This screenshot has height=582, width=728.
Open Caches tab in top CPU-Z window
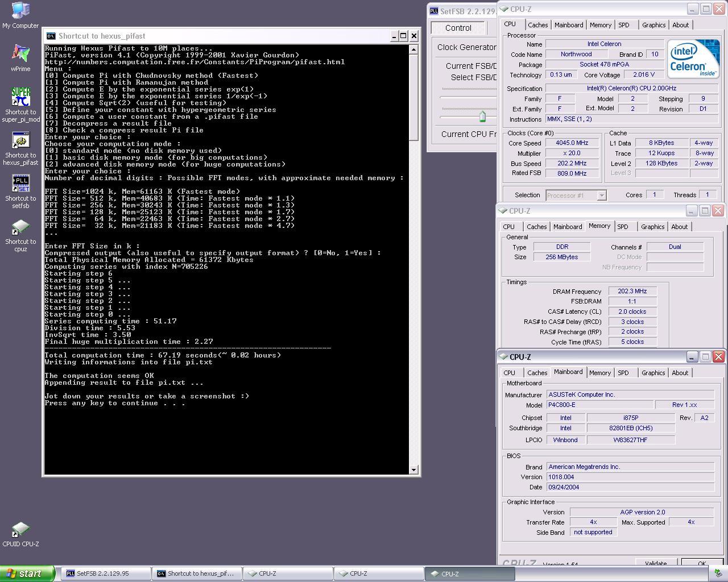click(x=537, y=25)
